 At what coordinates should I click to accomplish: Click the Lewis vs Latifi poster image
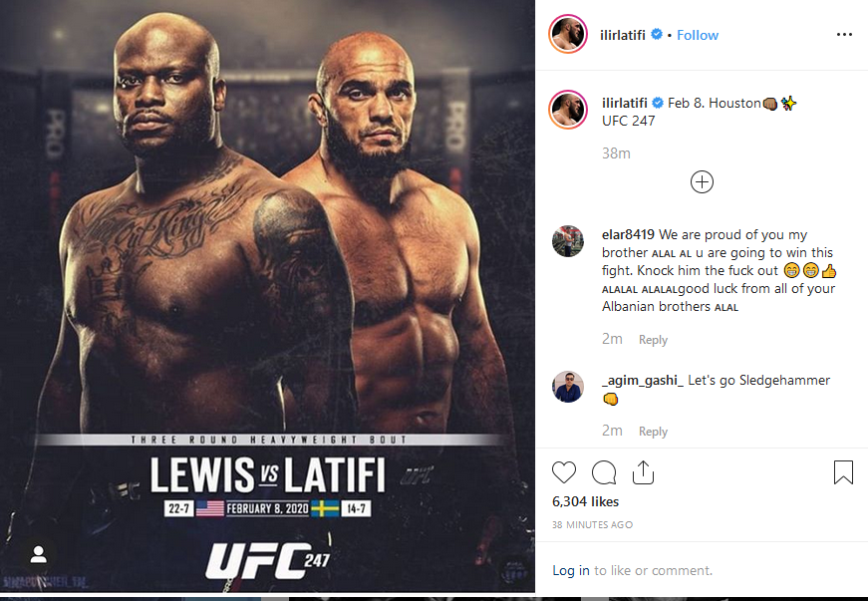[x=267, y=297]
